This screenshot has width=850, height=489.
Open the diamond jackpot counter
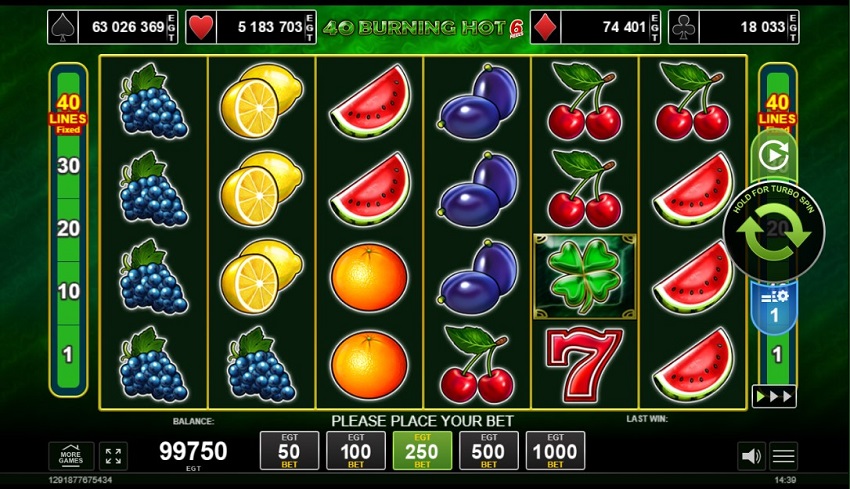[595, 27]
